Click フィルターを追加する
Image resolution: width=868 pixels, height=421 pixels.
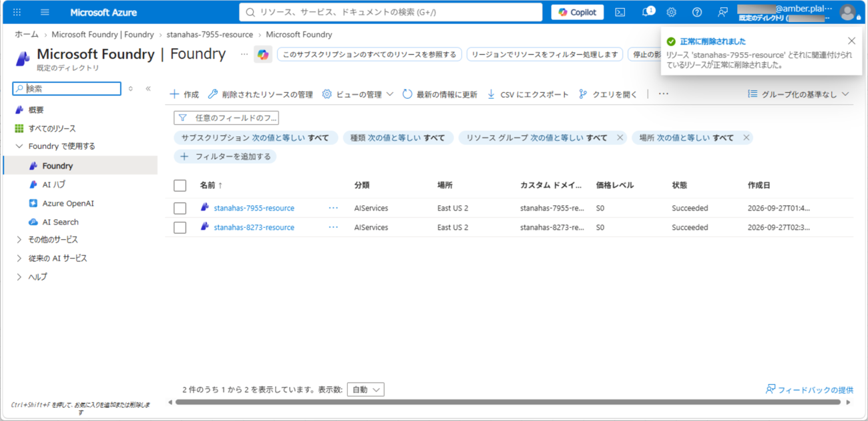226,156
